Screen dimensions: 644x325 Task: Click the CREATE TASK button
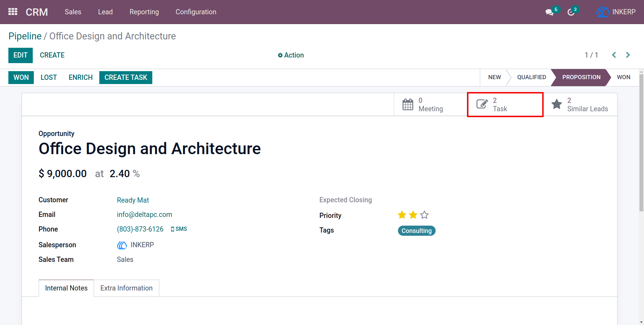(x=126, y=77)
